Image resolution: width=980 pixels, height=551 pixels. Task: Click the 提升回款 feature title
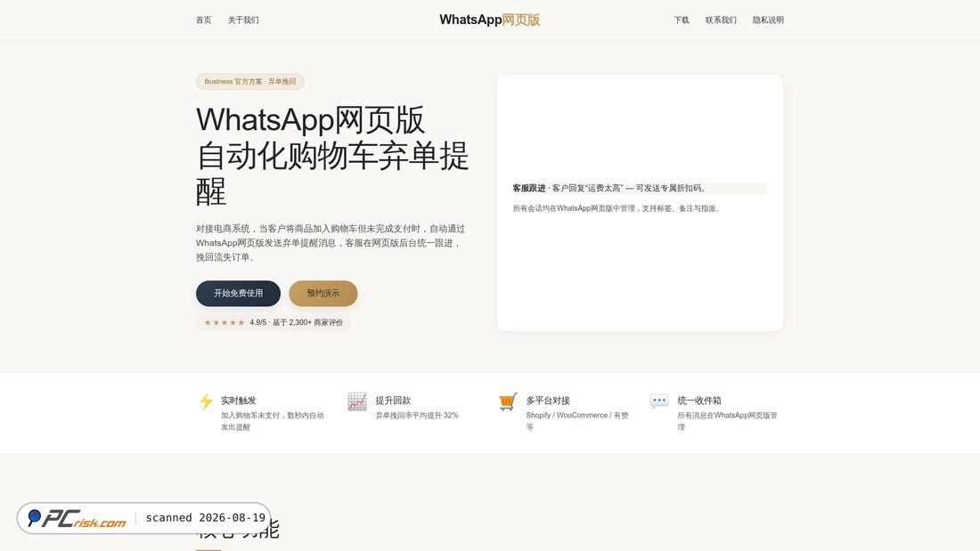click(x=393, y=401)
